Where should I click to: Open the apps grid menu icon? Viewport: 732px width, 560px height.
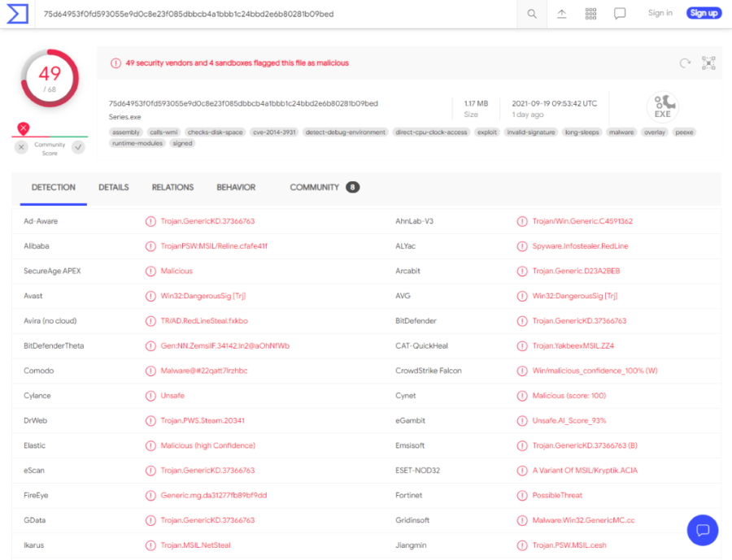click(x=590, y=14)
